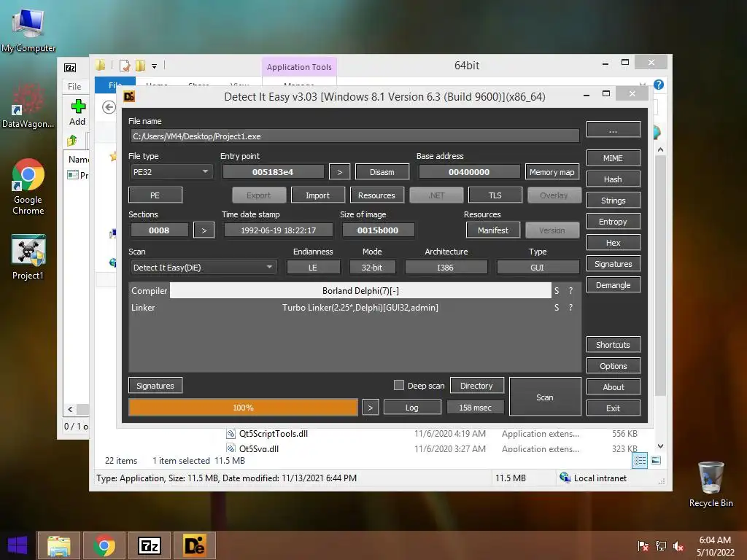747x560 pixels.
Task: Click the TLS button
Action: (495, 195)
